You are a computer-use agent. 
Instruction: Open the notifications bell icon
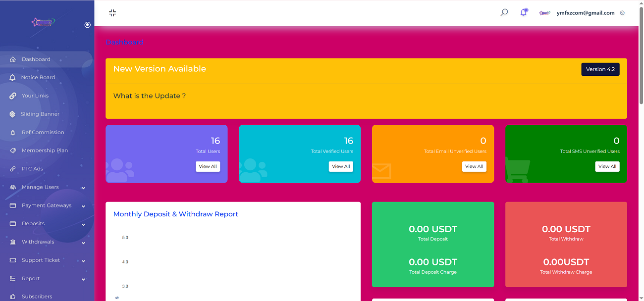[523, 12]
